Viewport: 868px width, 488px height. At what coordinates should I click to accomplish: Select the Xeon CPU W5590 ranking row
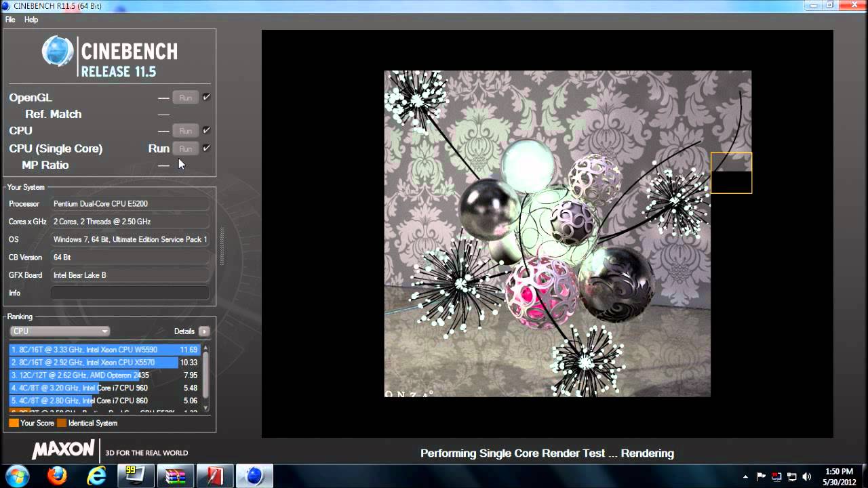[104, 350]
